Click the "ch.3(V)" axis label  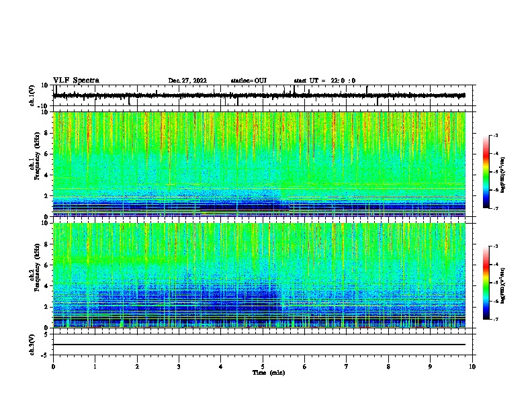(x=32, y=345)
